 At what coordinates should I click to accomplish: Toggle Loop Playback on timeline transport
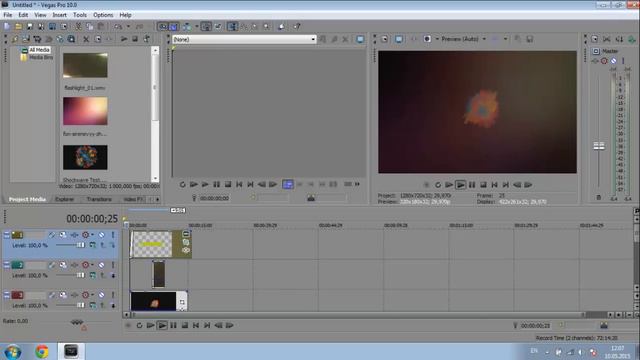tap(139, 325)
